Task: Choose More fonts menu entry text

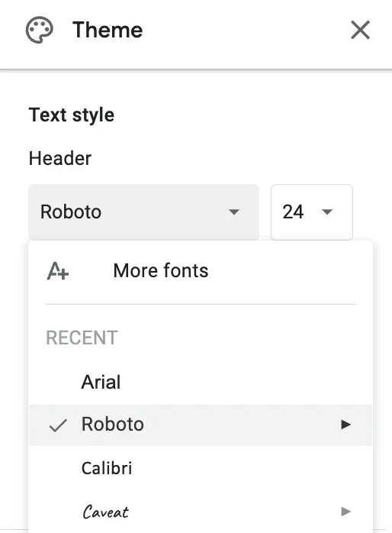Action: [160, 271]
